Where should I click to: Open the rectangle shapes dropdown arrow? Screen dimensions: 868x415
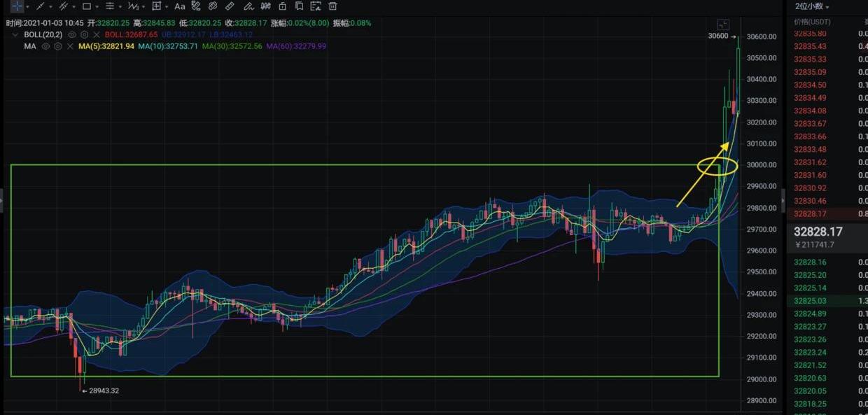click(97, 7)
